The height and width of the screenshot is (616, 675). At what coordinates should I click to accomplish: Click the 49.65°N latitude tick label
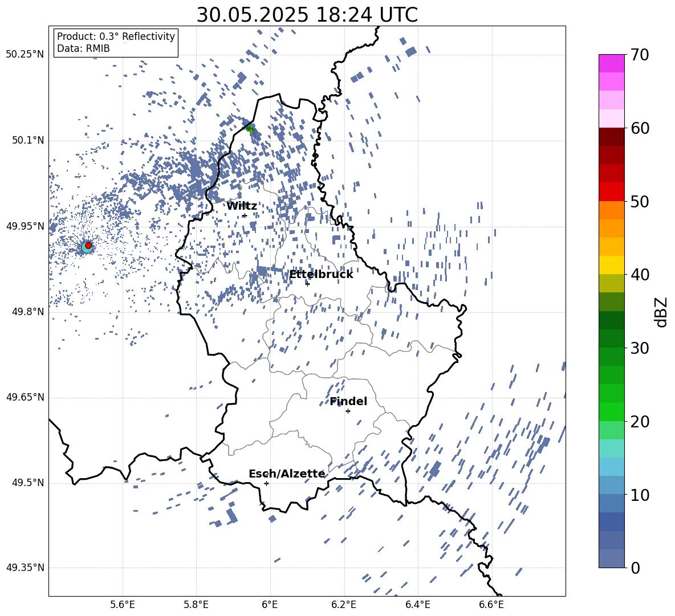click(x=25, y=397)
